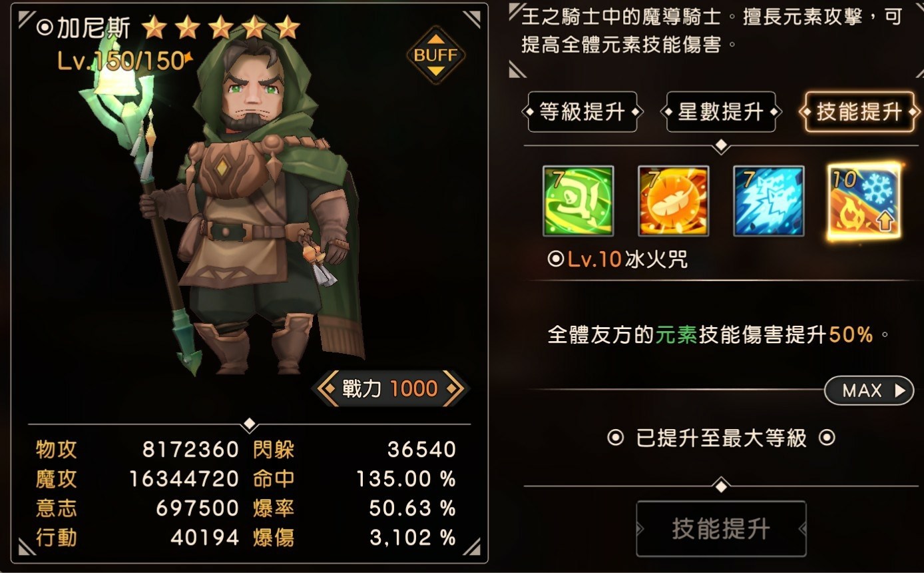This screenshot has width=924, height=573.
Task: Select the green wind skill icon
Action: (578, 201)
